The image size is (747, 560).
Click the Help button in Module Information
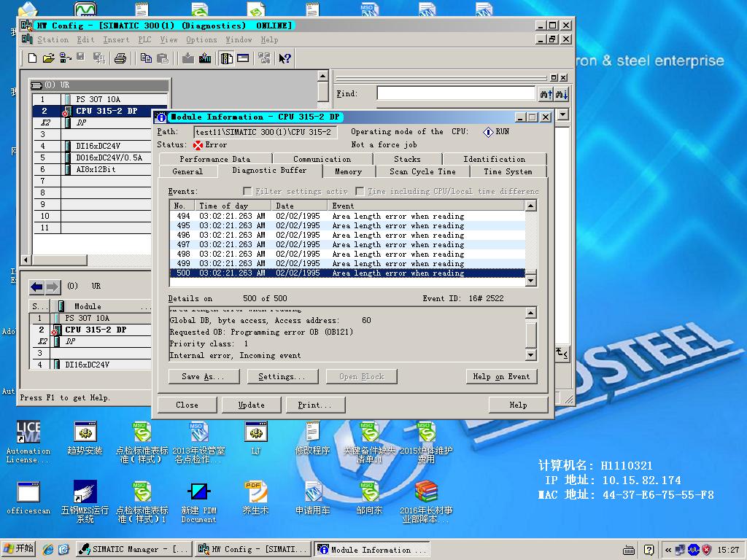pos(518,405)
